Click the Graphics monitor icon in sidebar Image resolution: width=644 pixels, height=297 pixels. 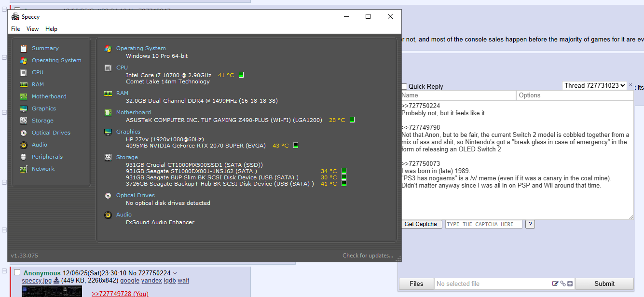(23, 108)
